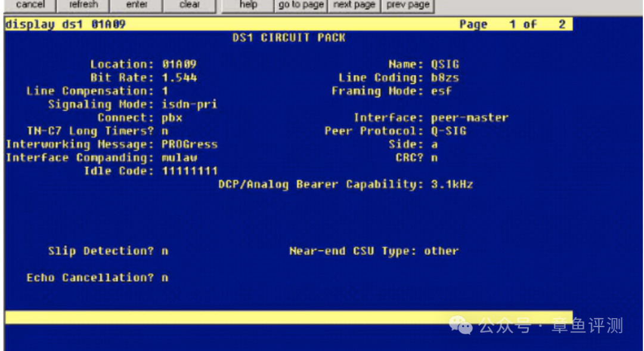
Task: Click the prev page button
Action: point(408,5)
